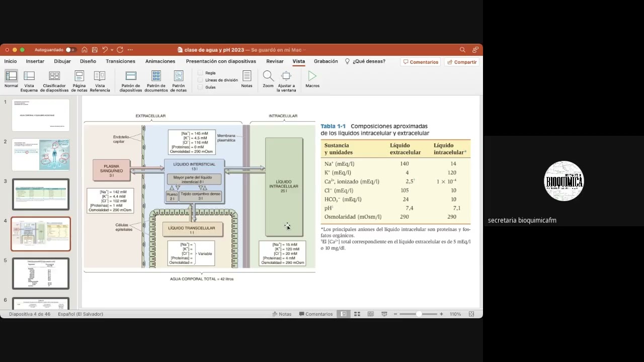
Task: Open Clasificador de diapositivas view
Action: (54, 81)
